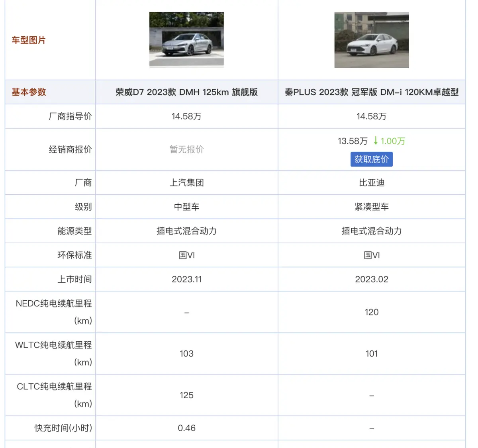Click the 厂商 row label

pos(83,182)
